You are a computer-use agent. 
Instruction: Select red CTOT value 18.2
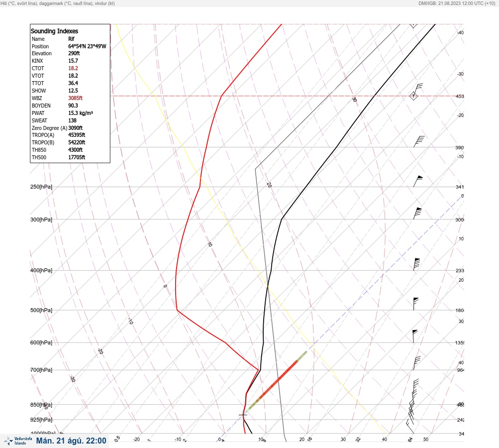click(73, 68)
